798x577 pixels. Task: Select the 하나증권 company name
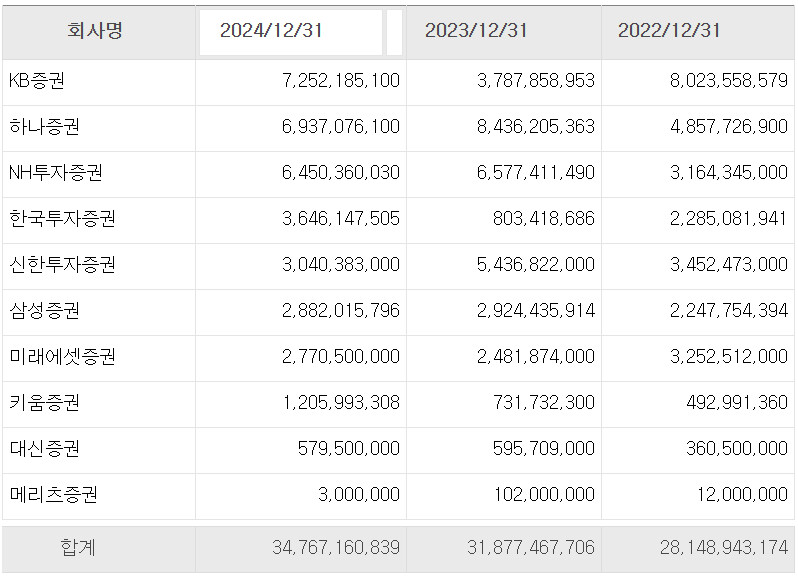(x=44, y=127)
